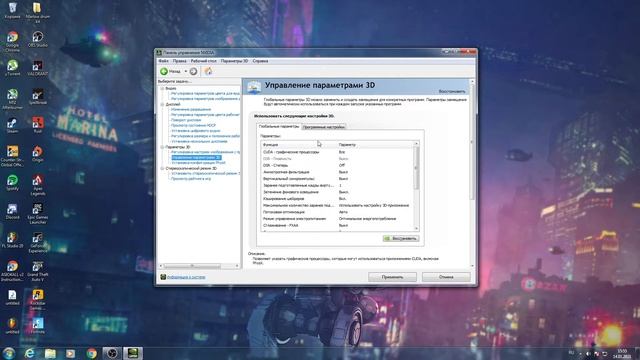Select Counter-Strike Global Offensive desktop icon
The height and width of the screenshot is (360, 640).
tap(12, 156)
